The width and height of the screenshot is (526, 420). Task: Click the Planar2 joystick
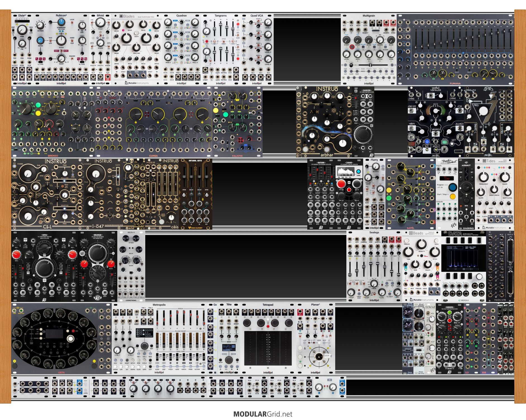pos(319,356)
